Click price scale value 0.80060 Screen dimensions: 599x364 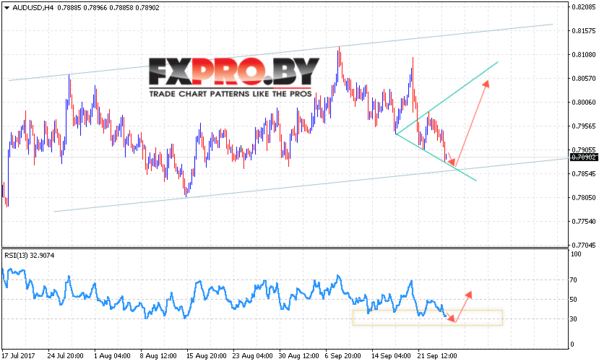[x=583, y=103]
